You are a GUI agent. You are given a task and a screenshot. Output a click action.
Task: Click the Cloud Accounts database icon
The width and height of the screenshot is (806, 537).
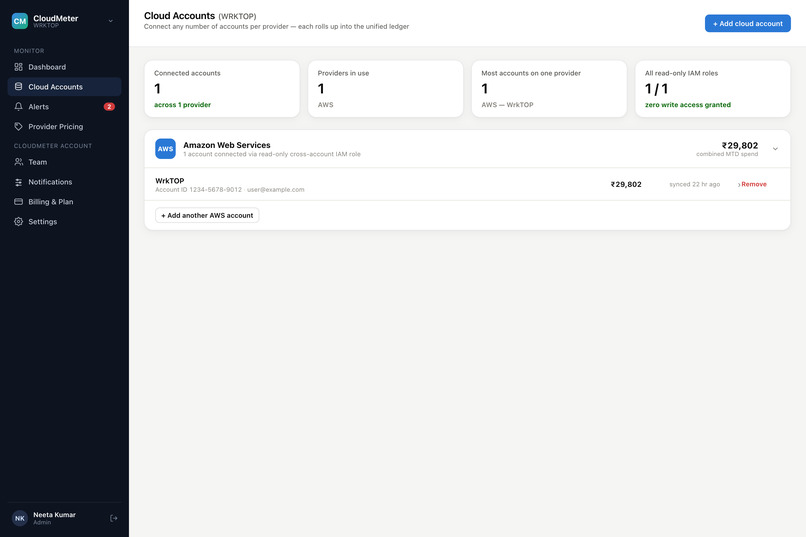tap(19, 87)
